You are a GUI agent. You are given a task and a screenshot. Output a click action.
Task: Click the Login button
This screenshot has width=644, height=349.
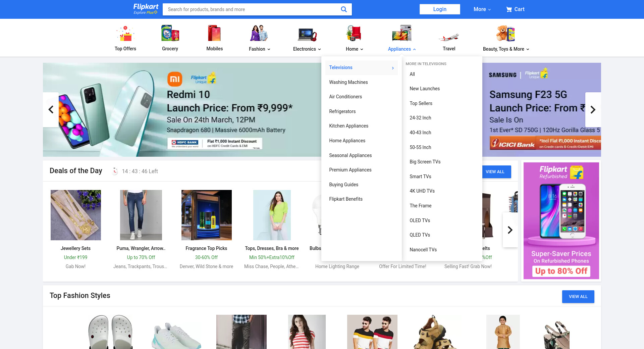(439, 9)
